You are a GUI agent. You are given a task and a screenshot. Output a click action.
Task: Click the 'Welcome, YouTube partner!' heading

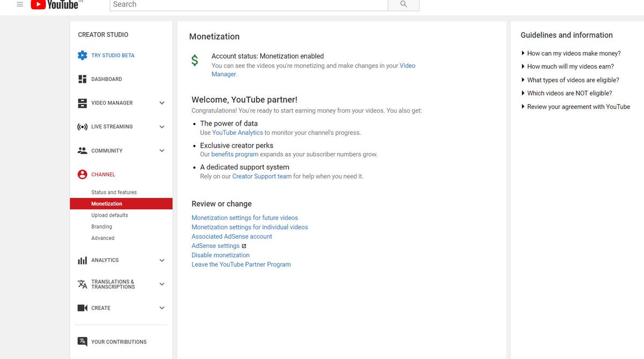pyautogui.click(x=244, y=100)
